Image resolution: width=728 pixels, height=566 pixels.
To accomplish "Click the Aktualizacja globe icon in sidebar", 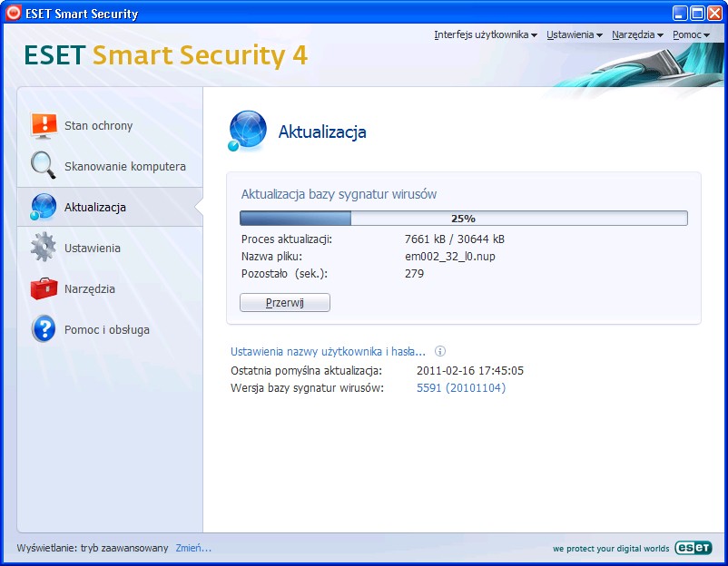I will point(44,207).
